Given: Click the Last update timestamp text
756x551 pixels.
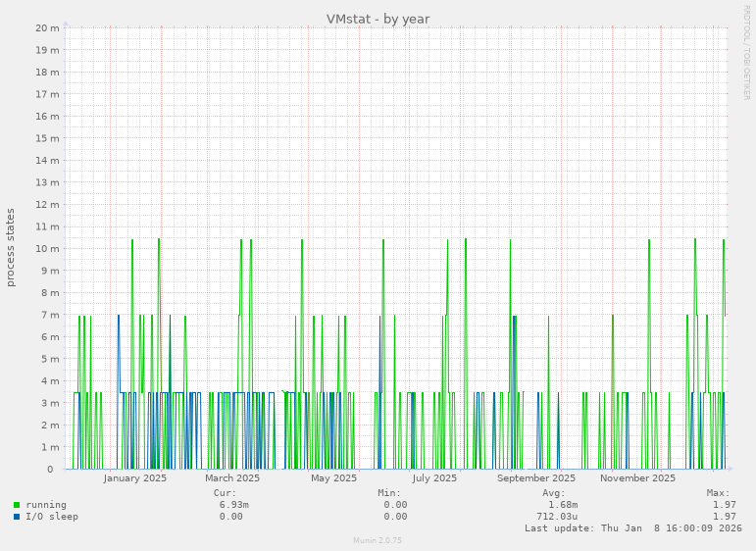Looking at the screenshot, I should (632, 528).
